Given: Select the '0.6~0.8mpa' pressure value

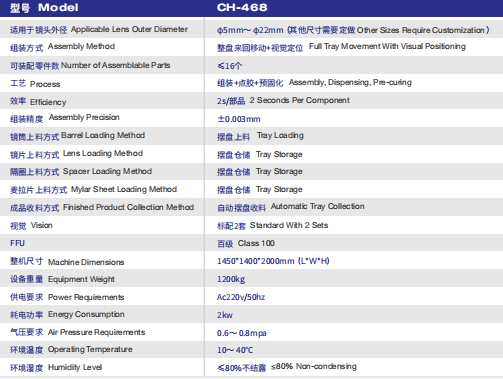Looking at the screenshot, I should 241,333.
